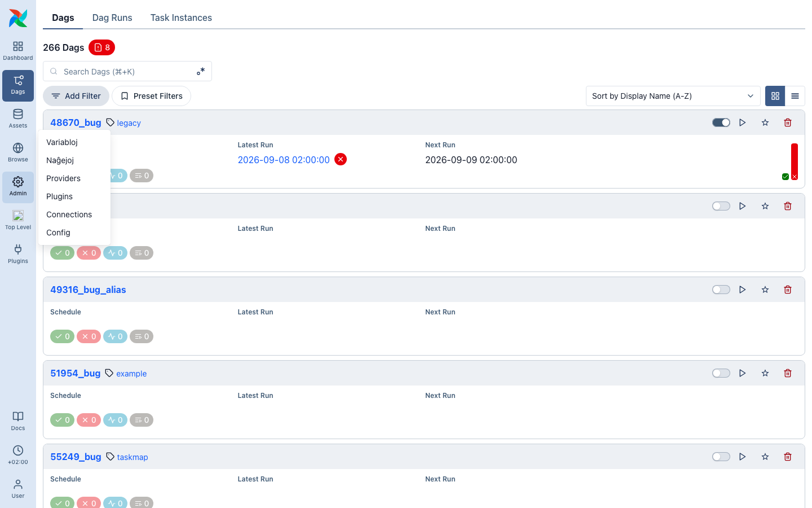This screenshot has width=812, height=508.
Task: Unpause the 55249_bug Dag toggle
Action: click(721, 457)
